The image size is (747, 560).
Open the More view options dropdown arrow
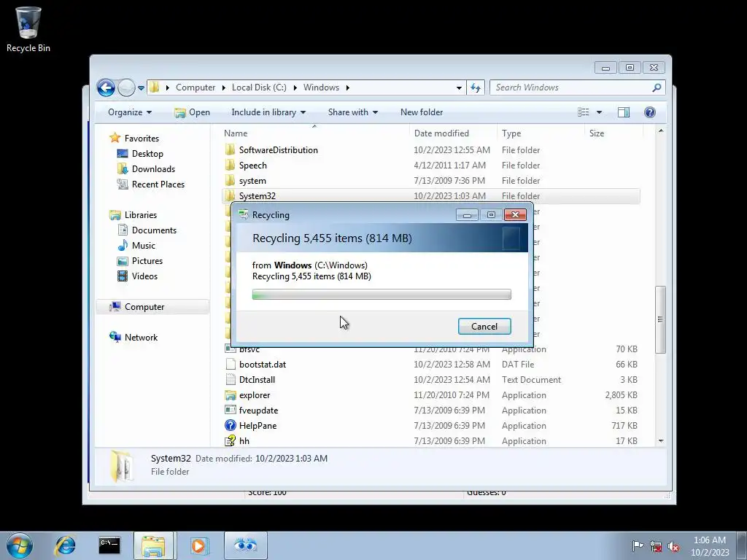tap(600, 112)
